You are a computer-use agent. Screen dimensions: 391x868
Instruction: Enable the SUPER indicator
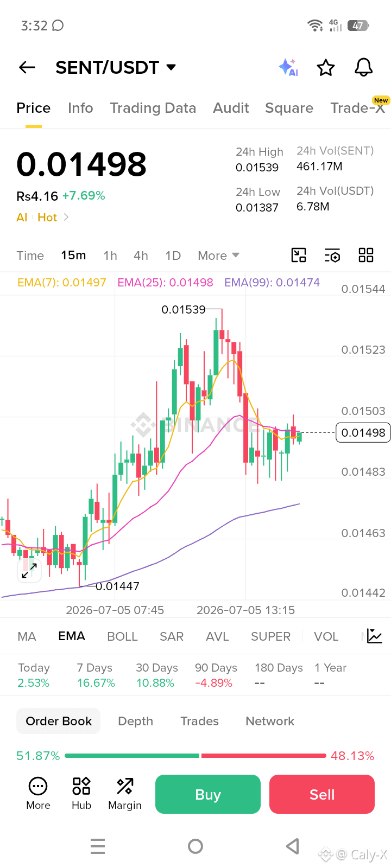click(x=270, y=636)
